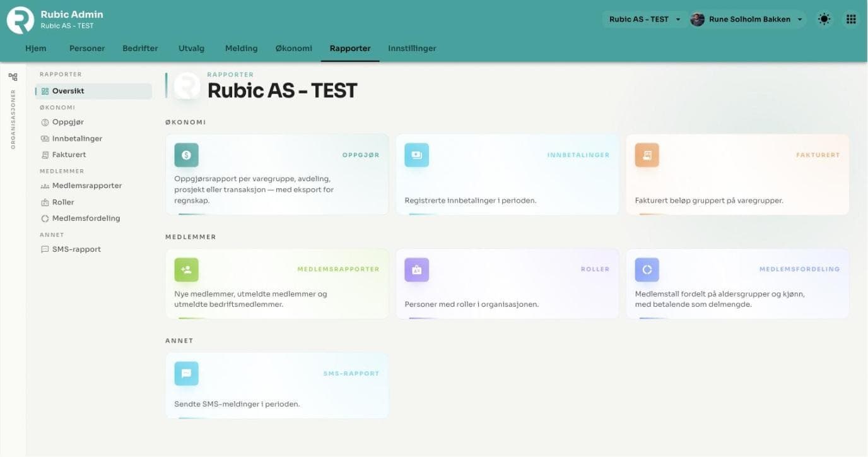Click the green add-member icon on Medlemsrapporter card
Screen dimensions: 868x457
187,270
